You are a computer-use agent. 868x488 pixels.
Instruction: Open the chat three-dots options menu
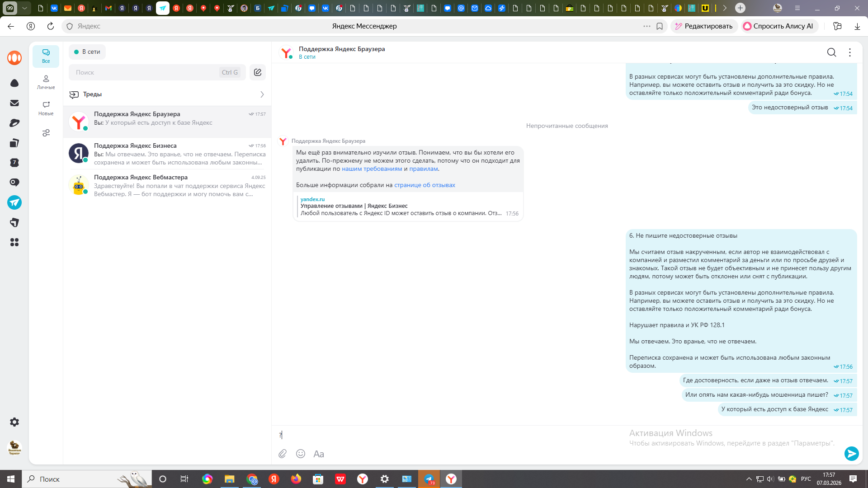pyautogui.click(x=850, y=52)
